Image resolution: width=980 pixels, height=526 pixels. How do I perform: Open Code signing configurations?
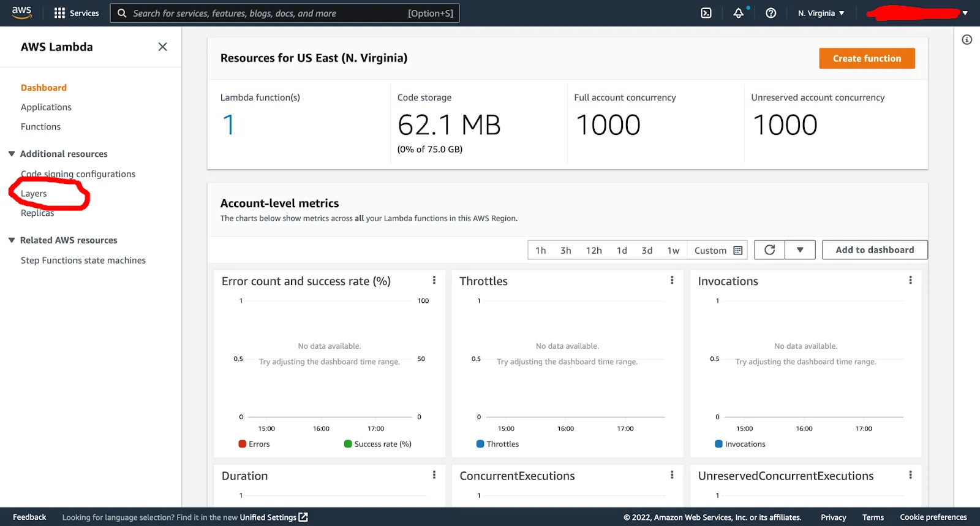pyautogui.click(x=78, y=174)
